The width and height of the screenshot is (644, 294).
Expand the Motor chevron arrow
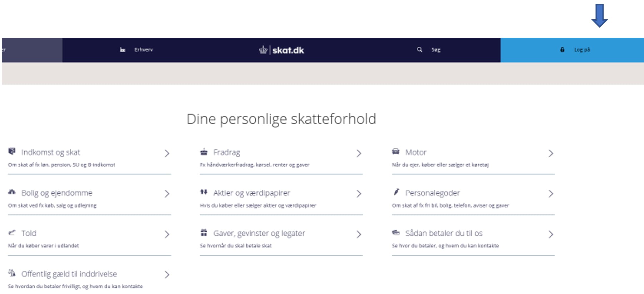[551, 153]
